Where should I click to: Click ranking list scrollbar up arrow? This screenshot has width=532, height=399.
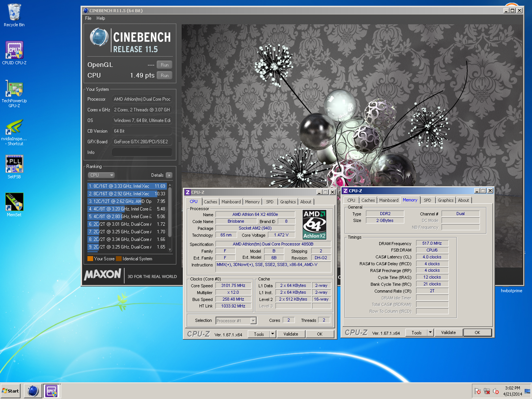(170, 185)
